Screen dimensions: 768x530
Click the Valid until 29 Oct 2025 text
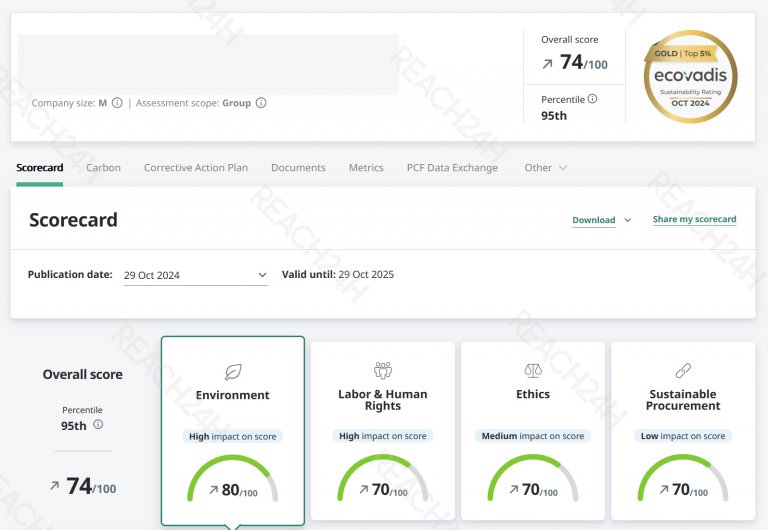pyautogui.click(x=337, y=274)
